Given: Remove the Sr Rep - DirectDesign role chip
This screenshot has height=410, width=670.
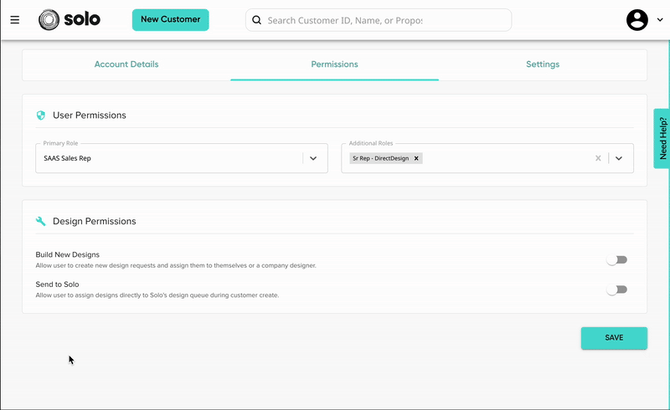Looking at the screenshot, I should (x=417, y=158).
